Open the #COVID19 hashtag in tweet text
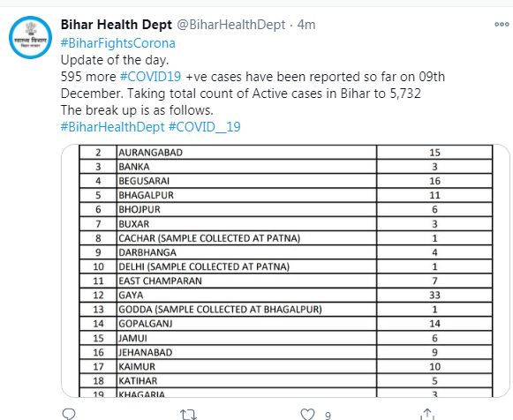The height and width of the screenshot is (420, 513). 150,77
